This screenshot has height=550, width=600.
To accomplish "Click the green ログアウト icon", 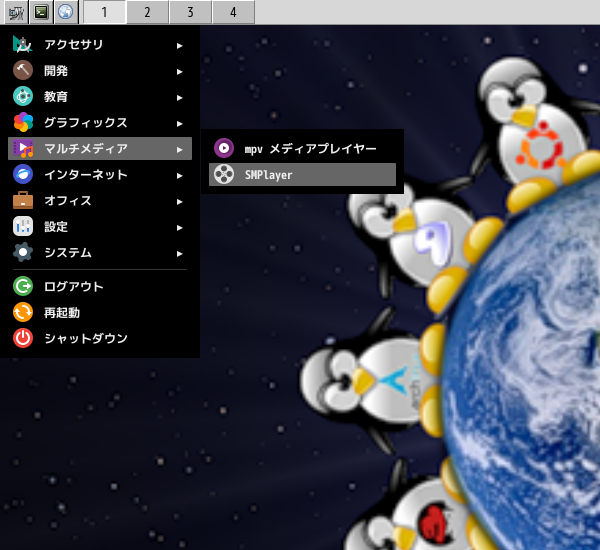I will [x=23, y=286].
